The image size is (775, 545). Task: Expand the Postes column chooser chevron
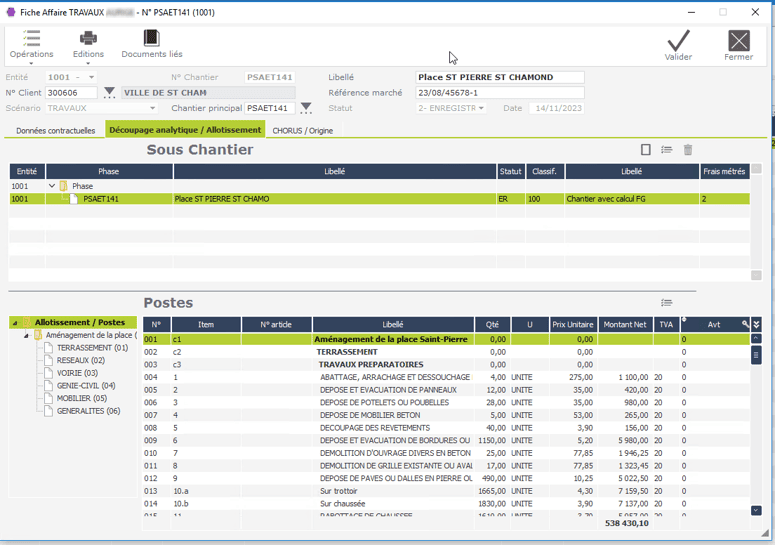(757, 325)
